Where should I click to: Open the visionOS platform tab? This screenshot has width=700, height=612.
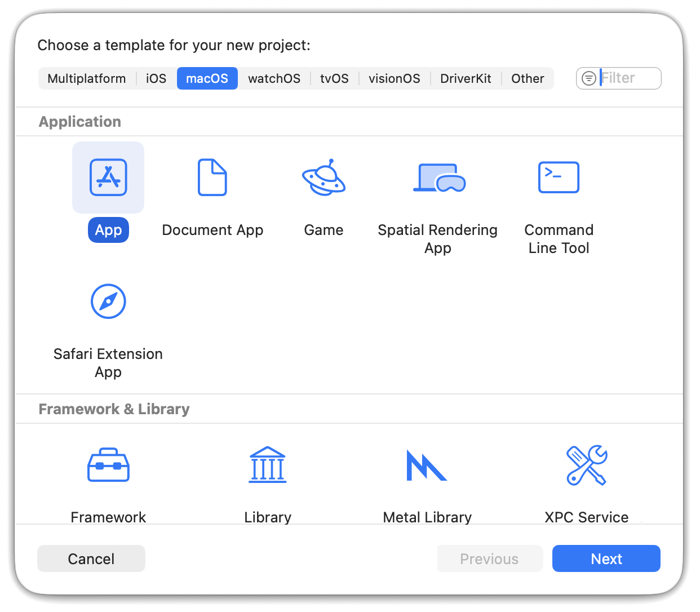click(395, 78)
